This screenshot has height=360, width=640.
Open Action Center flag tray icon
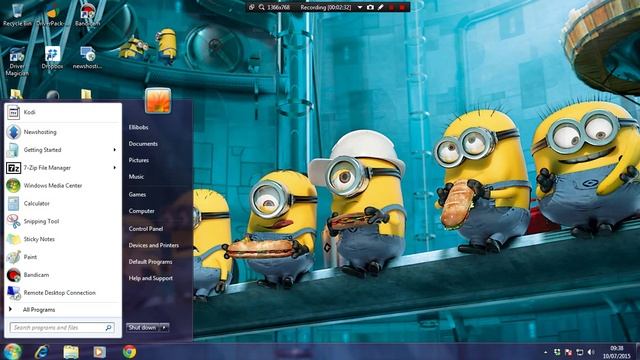pyautogui.click(x=568, y=352)
